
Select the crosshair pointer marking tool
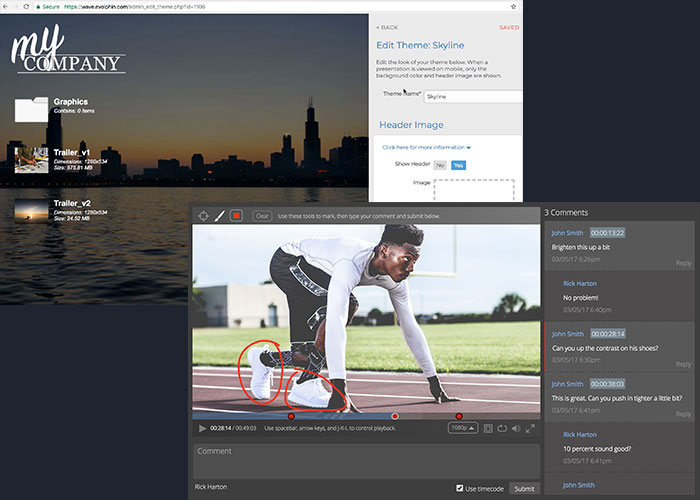point(203,216)
